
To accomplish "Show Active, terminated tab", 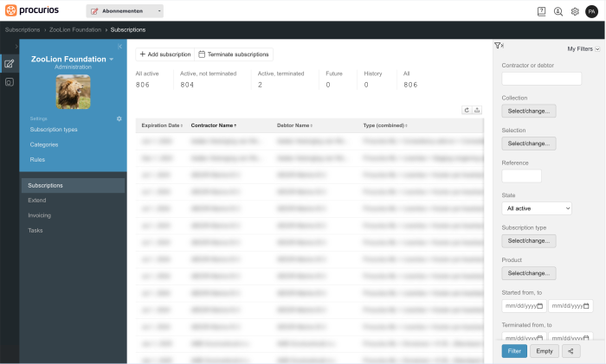I will [281, 80].
